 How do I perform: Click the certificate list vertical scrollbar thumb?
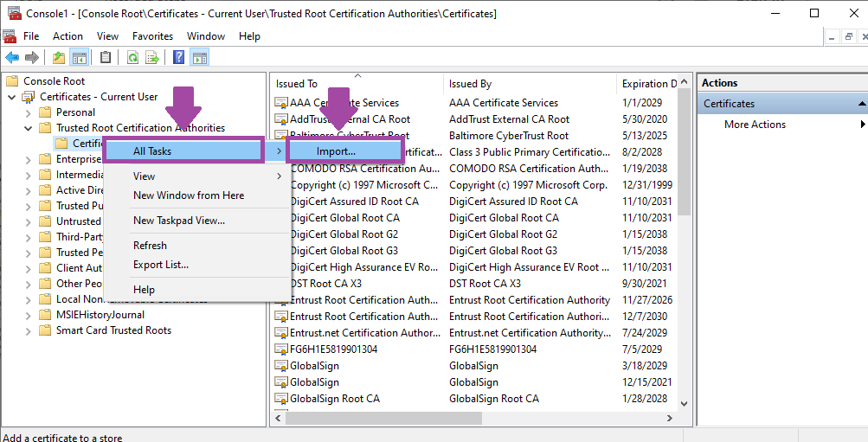(x=685, y=152)
